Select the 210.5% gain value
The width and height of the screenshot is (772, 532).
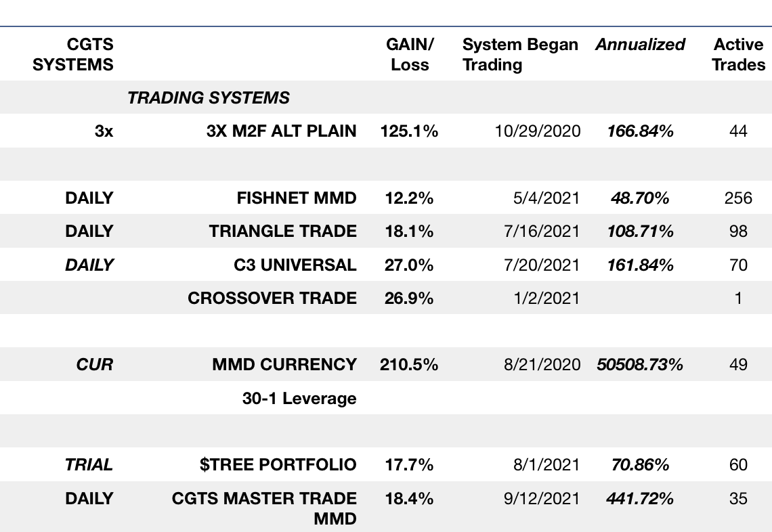coord(408,364)
